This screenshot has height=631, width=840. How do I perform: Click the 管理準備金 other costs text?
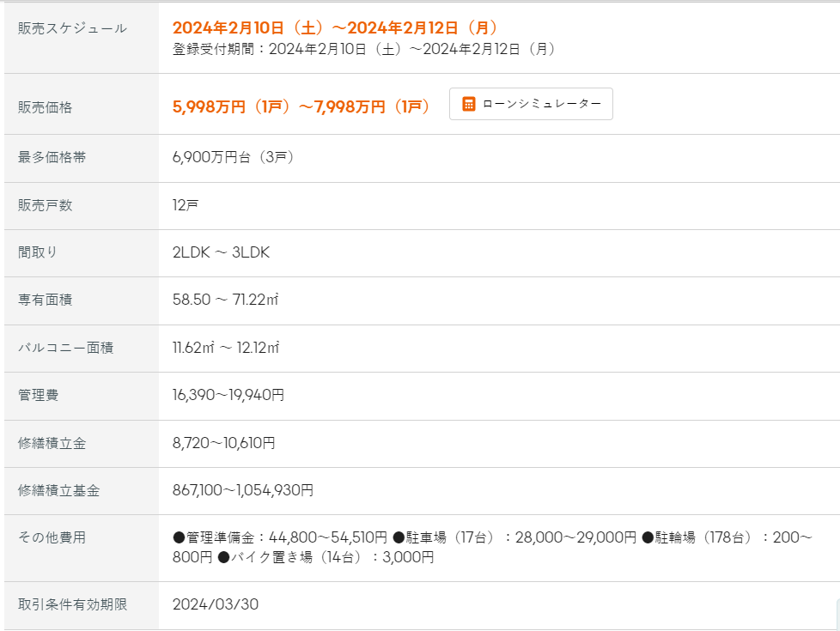(280, 538)
